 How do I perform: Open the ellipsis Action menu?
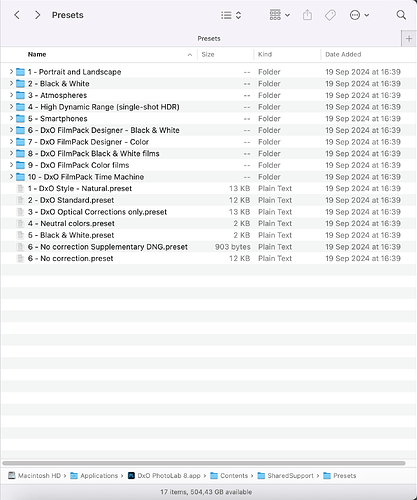click(x=359, y=15)
